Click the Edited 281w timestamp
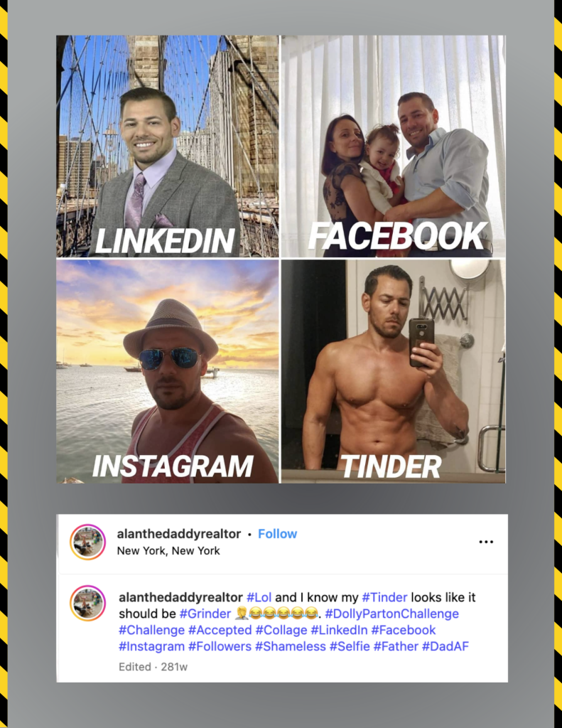Screen dimensions: 562x728 click(x=153, y=667)
